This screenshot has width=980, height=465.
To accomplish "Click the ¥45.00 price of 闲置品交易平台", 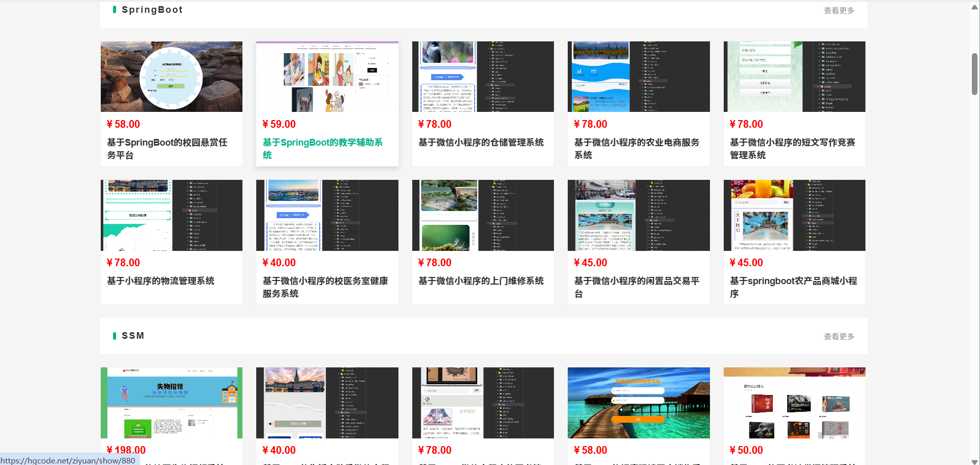I will point(590,263).
